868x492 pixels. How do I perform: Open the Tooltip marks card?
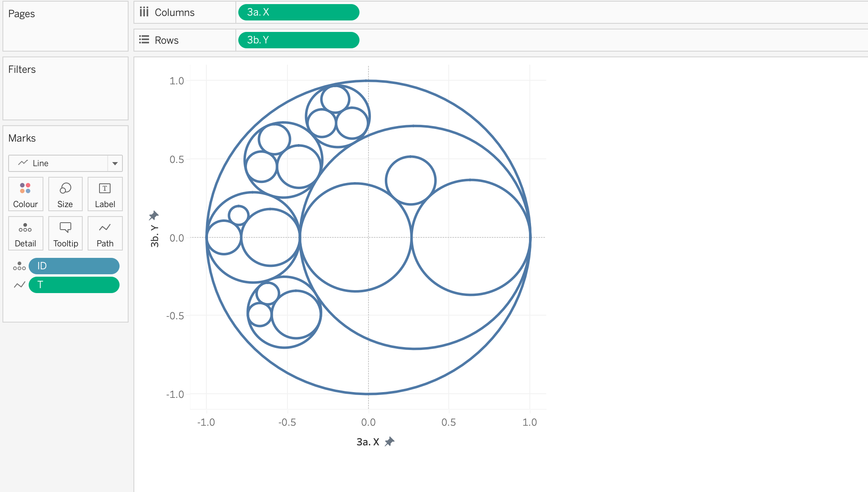click(65, 233)
